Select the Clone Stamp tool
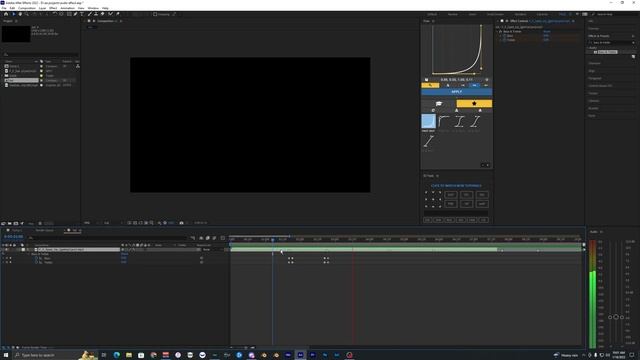Screen dimensions: 640x360 tap(96, 14)
